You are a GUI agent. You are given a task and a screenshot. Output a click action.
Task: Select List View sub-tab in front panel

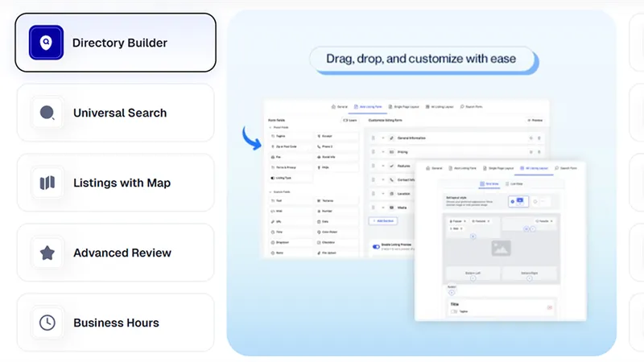(514, 184)
